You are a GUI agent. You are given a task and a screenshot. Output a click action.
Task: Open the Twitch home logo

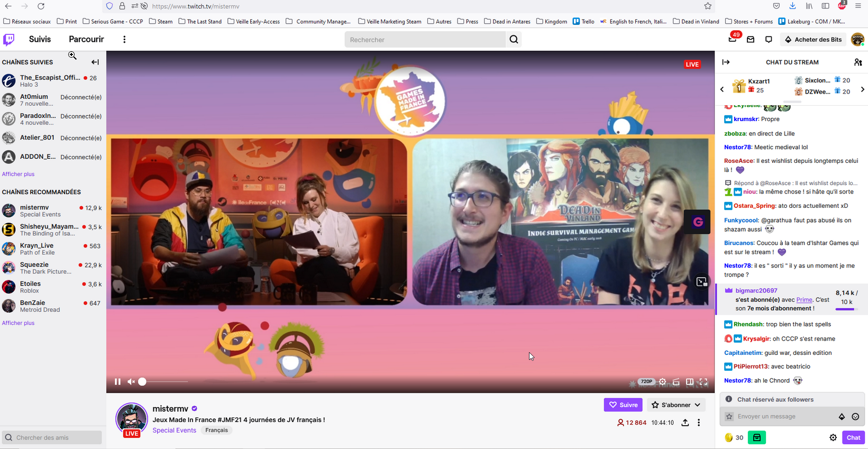pyautogui.click(x=9, y=40)
